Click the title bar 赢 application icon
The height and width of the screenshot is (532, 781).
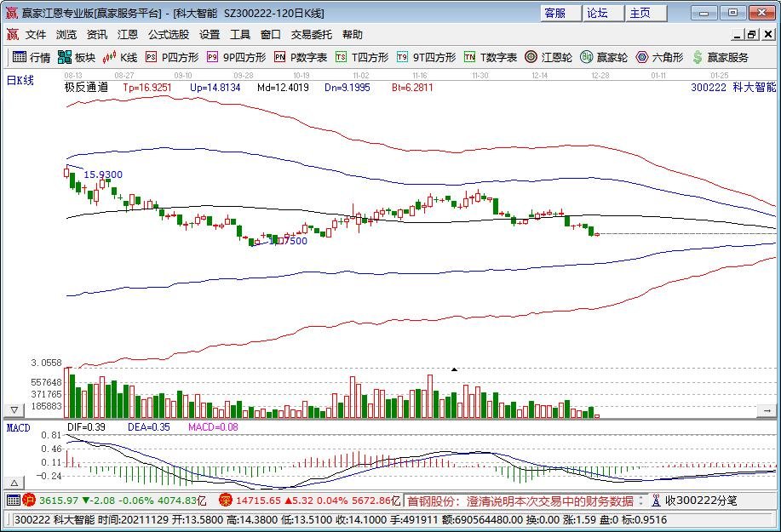pos(11,13)
